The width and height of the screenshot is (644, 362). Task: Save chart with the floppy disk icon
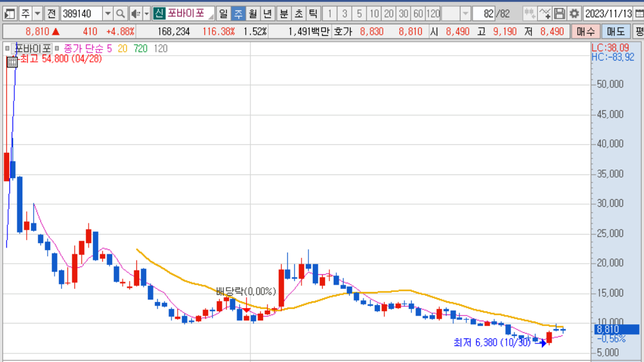click(559, 14)
